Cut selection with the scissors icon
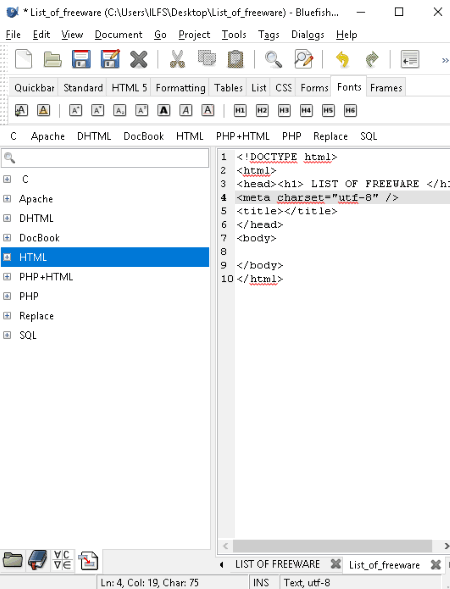 177,59
